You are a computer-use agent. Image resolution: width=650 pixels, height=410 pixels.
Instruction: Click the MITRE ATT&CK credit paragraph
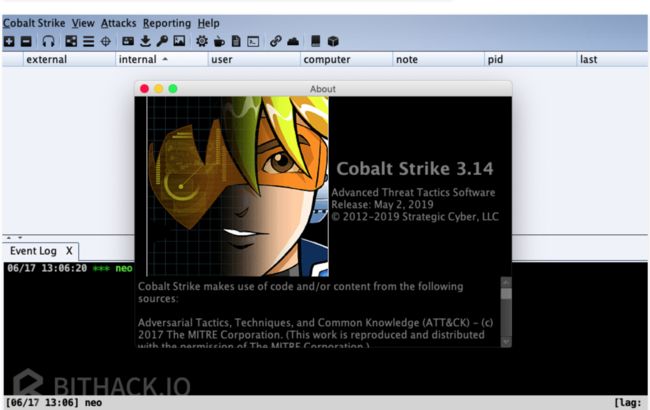coord(315,334)
